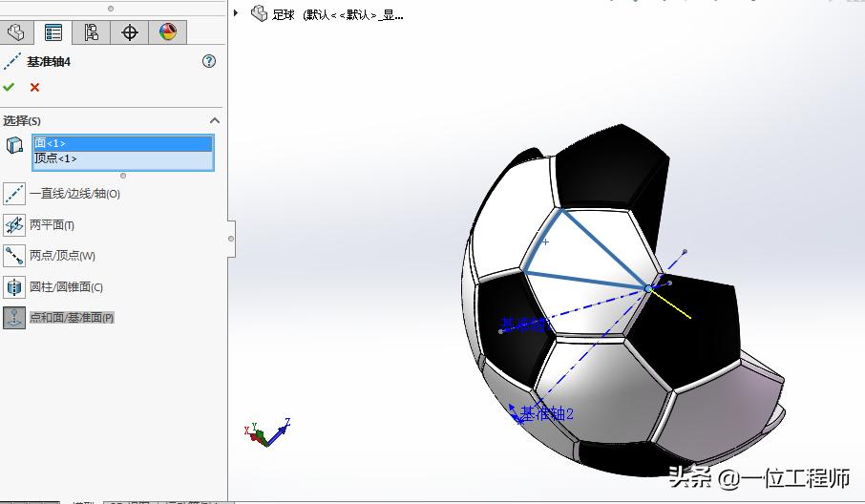Click the 足球 (默认<<默认>_显... tree label

pyautogui.click(x=338, y=15)
